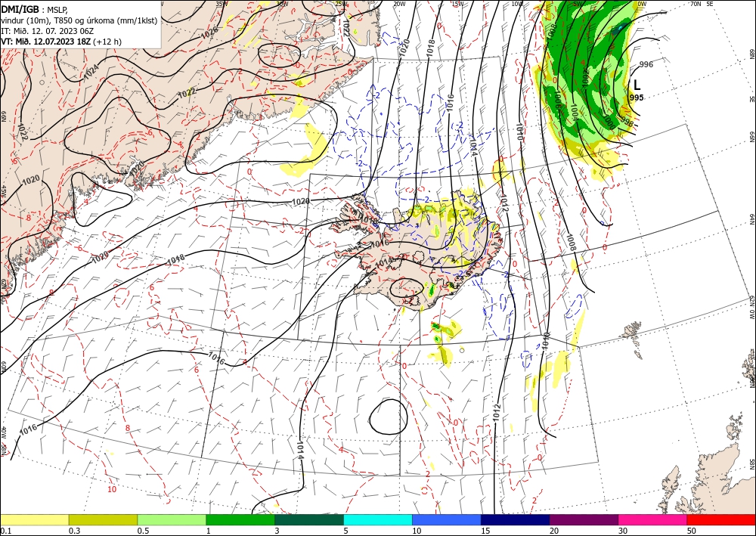Click the yellow 0.1–0.3 legend color band

(34, 519)
